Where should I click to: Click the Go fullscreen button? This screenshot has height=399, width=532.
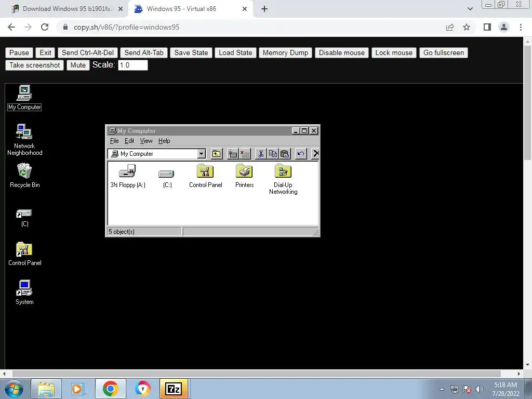[444, 52]
